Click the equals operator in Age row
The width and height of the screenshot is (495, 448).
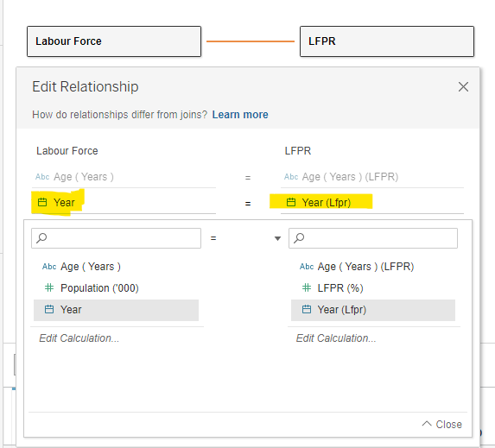(248, 178)
